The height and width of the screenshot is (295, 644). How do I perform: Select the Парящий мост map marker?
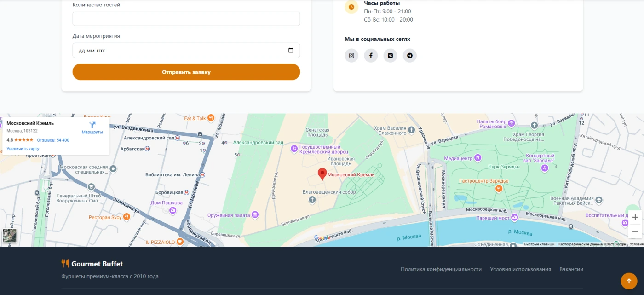click(x=514, y=218)
